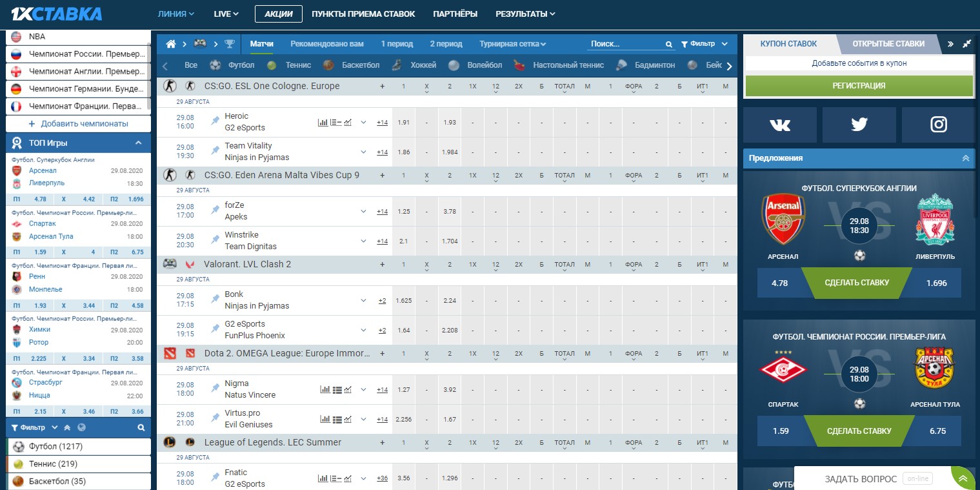Pin the Winstrike vs Team Dignitas match
The height and width of the screenshot is (490, 980).
click(x=215, y=241)
